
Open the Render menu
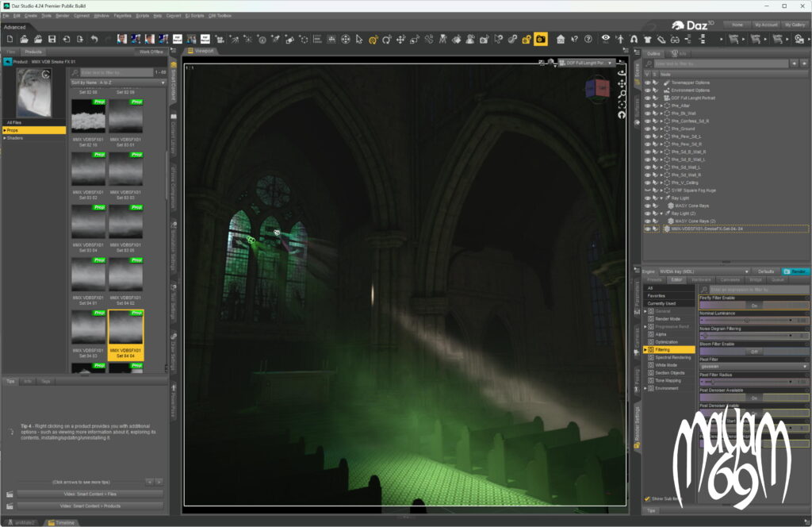[x=62, y=16]
